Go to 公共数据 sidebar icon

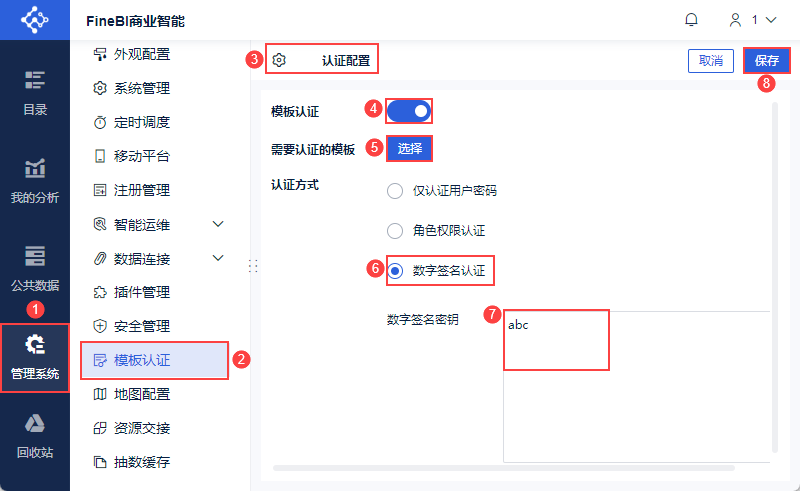click(35, 256)
